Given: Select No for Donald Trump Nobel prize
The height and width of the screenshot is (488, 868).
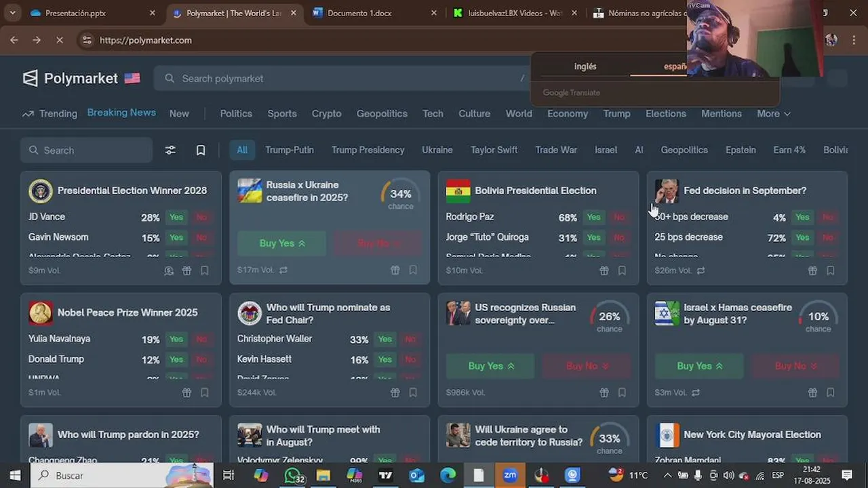Looking at the screenshot, I should tap(201, 360).
